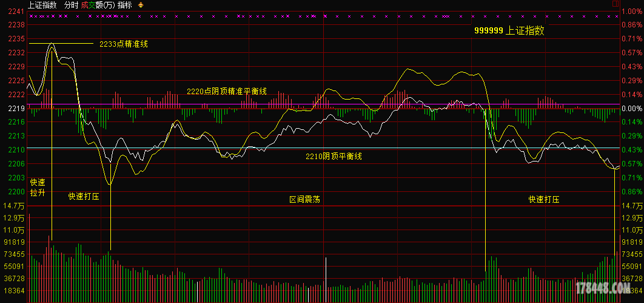
Task: Click the 2210阴顶平衡线 annotation label
Action: coord(334,156)
